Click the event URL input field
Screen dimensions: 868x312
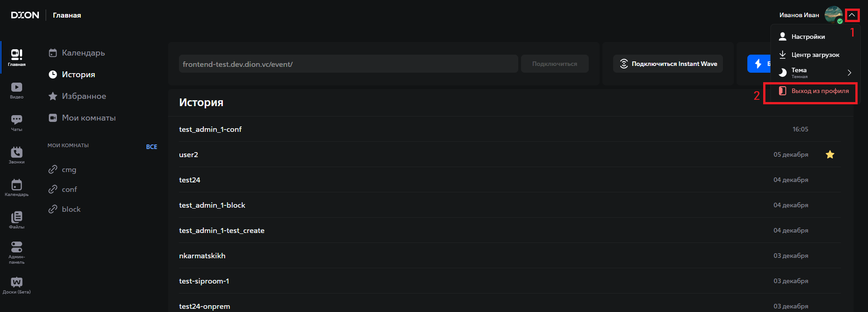(x=348, y=64)
